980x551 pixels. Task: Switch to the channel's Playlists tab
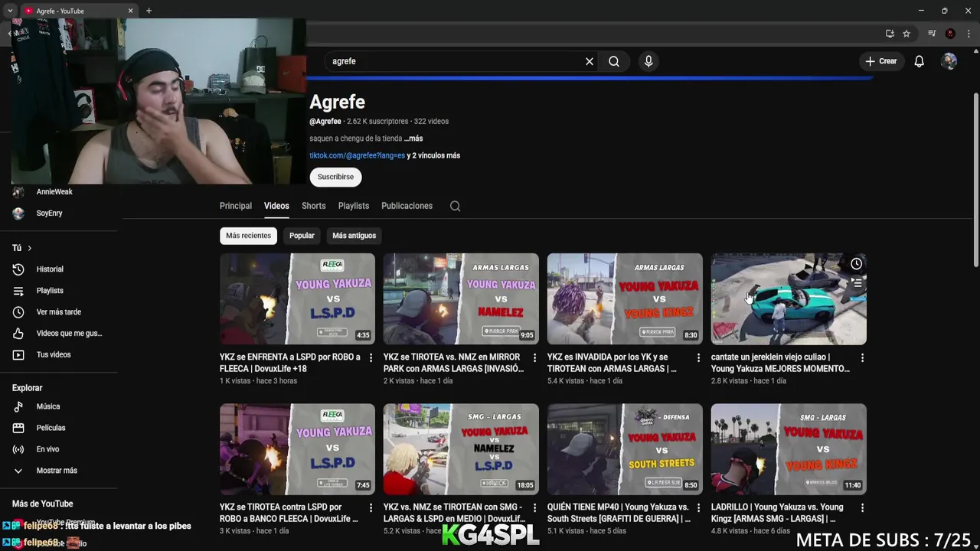pyautogui.click(x=354, y=206)
